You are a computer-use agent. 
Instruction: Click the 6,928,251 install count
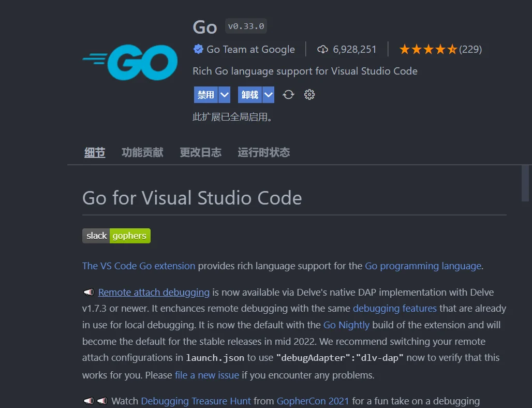354,50
